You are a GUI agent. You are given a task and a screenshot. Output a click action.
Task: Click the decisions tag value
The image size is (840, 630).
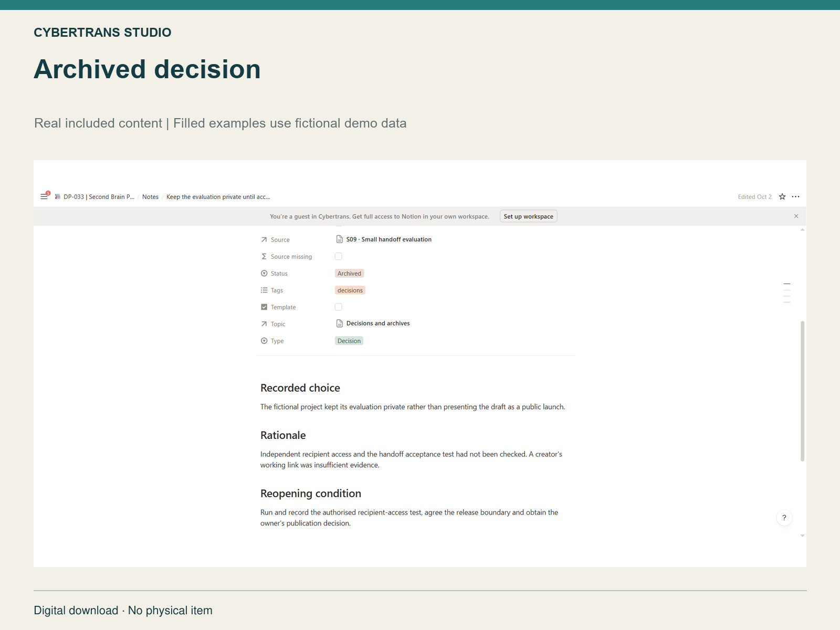tap(350, 290)
